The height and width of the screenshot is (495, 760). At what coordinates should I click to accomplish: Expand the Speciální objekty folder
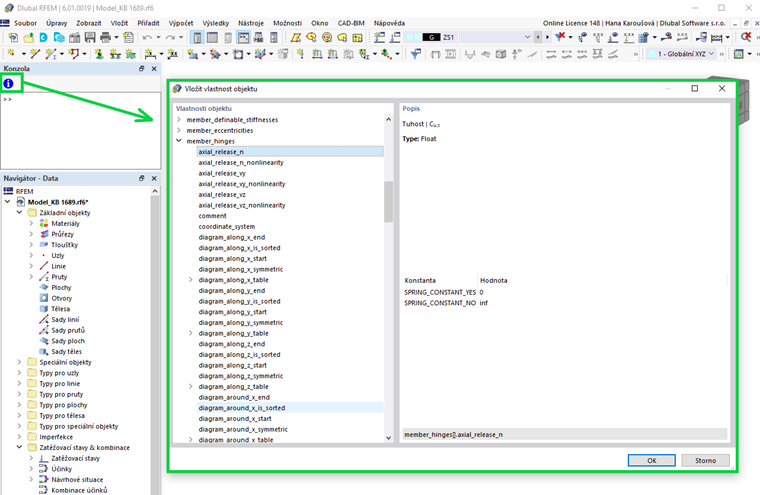[x=19, y=362]
